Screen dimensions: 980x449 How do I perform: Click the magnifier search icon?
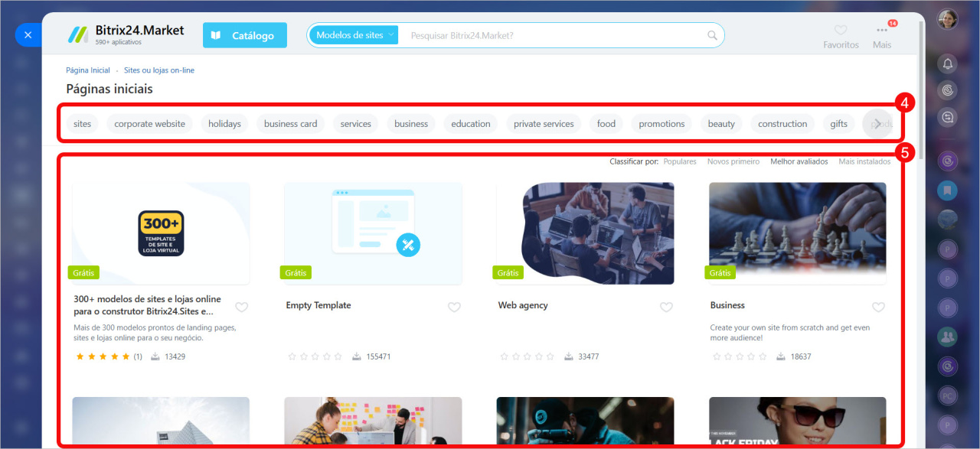click(x=713, y=35)
